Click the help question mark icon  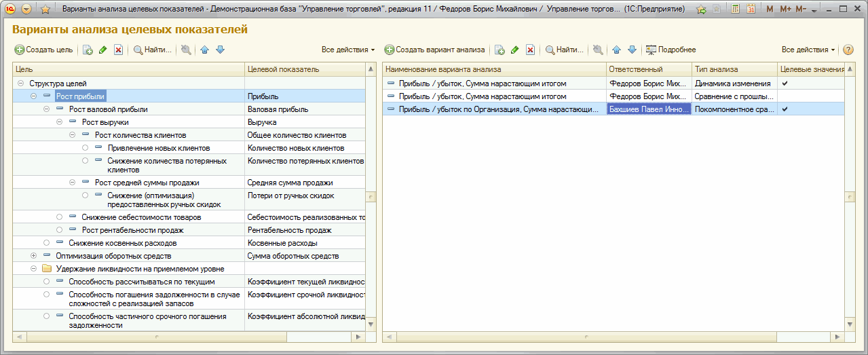[848, 50]
